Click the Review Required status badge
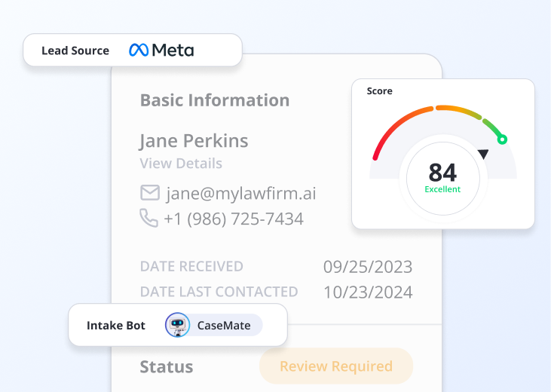Viewport: 551px width, 392px height. [x=336, y=366]
